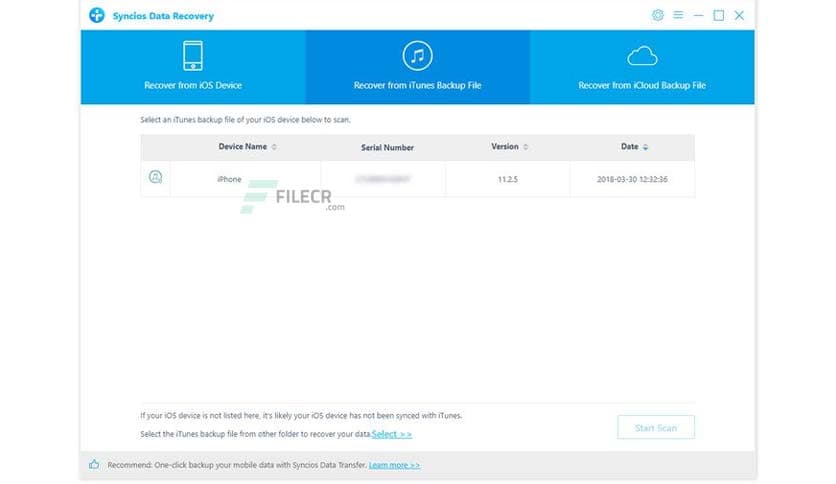Image resolution: width=836 pixels, height=484 pixels.
Task: Open the Select >> backup folder link
Action: 392,434
